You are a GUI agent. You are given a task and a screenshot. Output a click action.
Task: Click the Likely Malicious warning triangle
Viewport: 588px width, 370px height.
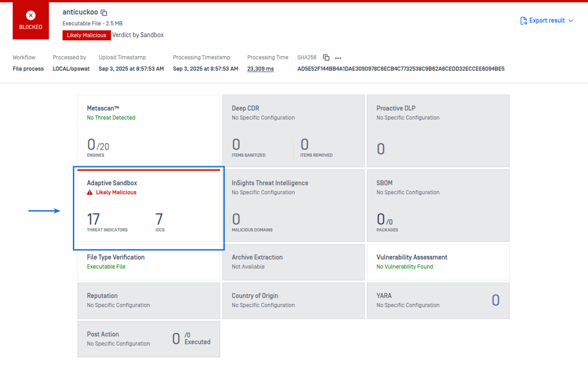[x=90, y=193]
